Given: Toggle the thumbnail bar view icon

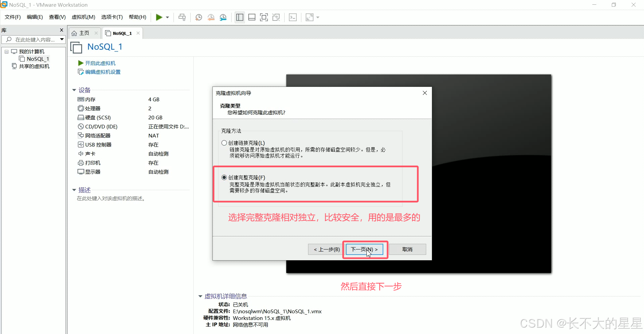Looking at the screenshot, I should tap(252, 17).
